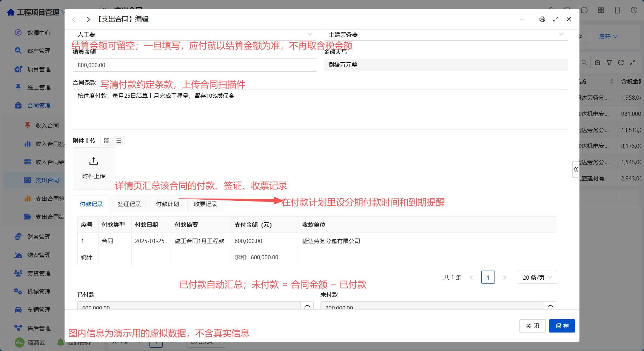Save view icon in background list toolbar
The height and width of the screenshot is (351, 644).
(x=597, y=63)
